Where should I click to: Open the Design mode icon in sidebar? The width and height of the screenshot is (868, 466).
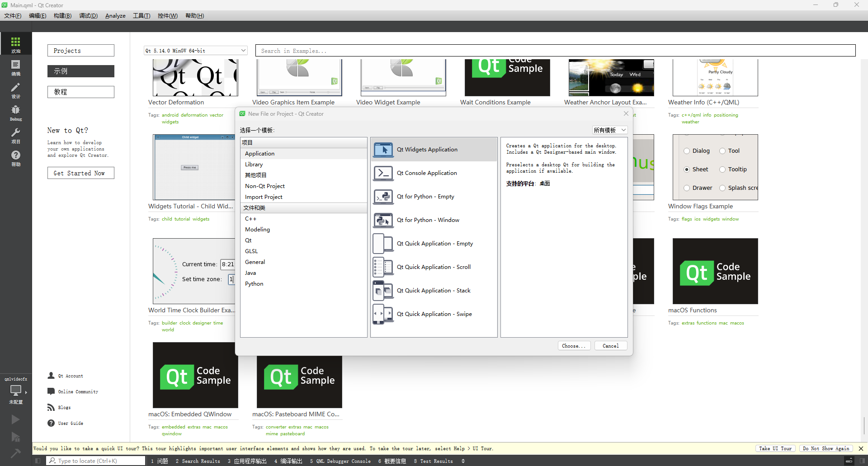coord(16,89)
